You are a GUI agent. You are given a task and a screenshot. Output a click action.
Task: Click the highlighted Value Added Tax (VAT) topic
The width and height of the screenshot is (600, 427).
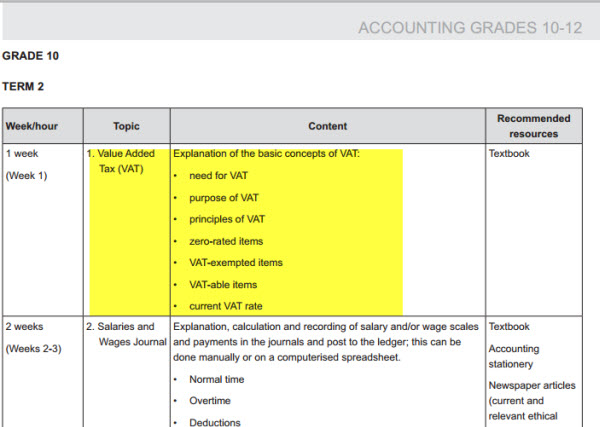click(x=121, y=161)
